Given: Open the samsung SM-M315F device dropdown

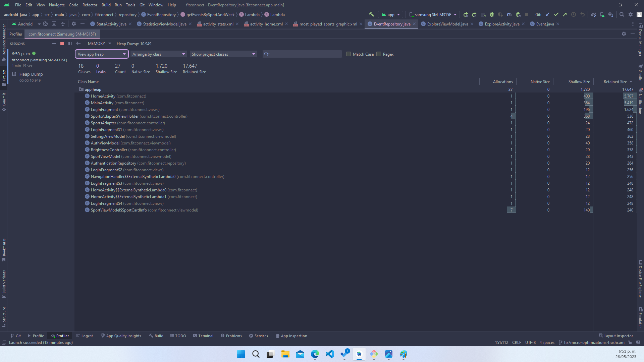Looking at the screenshot, I should pos(433,14).
